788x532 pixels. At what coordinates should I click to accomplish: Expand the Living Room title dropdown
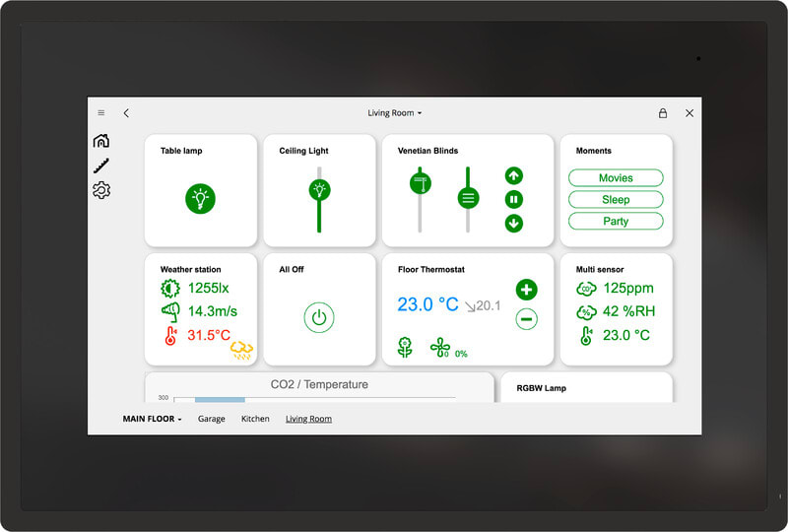tap(394, 113)
